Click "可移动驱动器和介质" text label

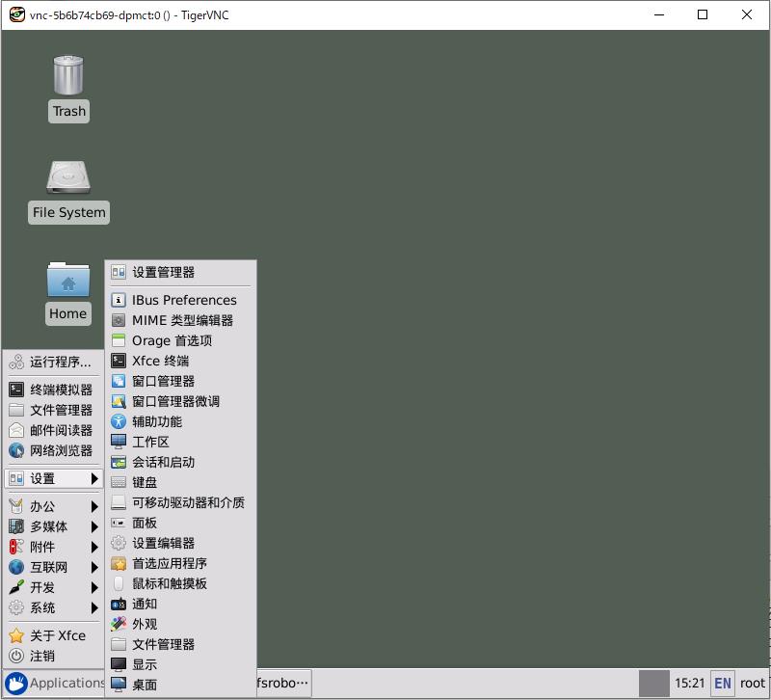[x=188, y=502]
